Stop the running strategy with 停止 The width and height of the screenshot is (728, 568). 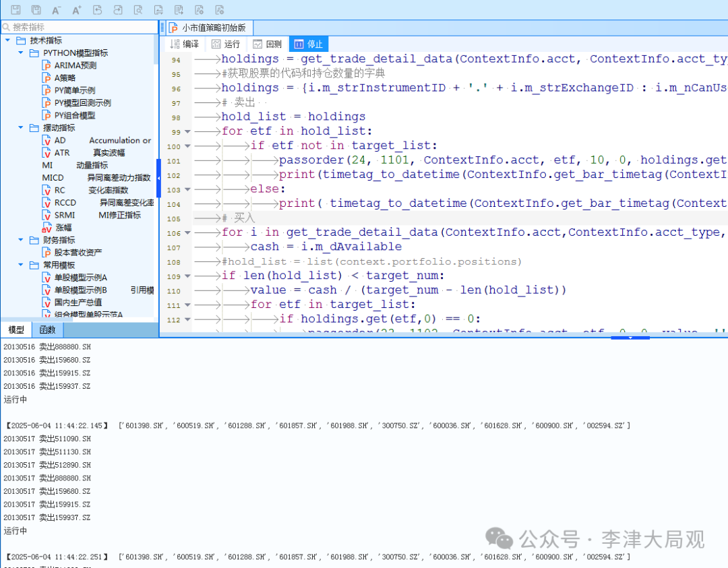tap(308, 43)
